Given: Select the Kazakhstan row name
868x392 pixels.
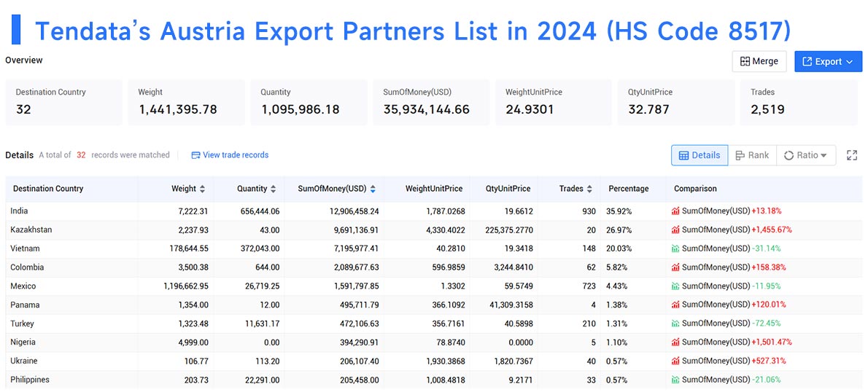Looking at the screenshot, I should tap(31, 230).
